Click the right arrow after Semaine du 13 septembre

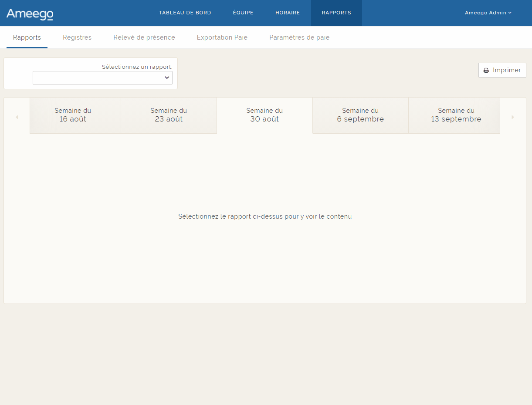click(513, 117)
